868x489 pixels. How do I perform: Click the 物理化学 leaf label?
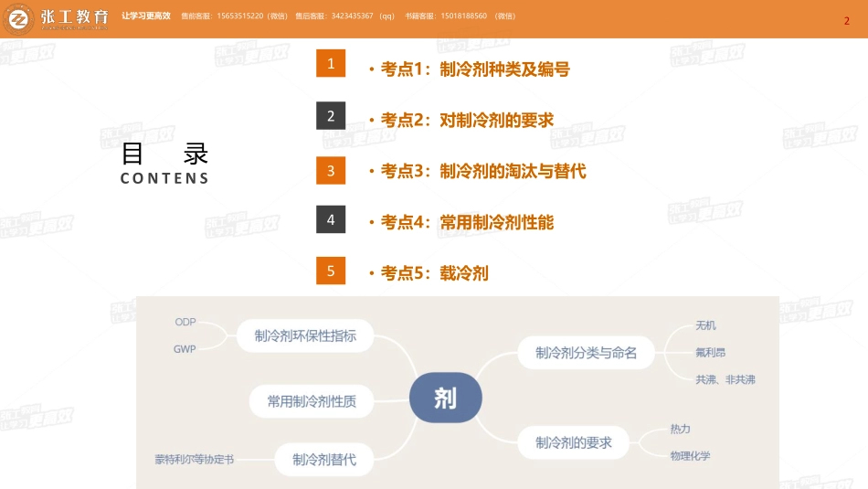691,456
